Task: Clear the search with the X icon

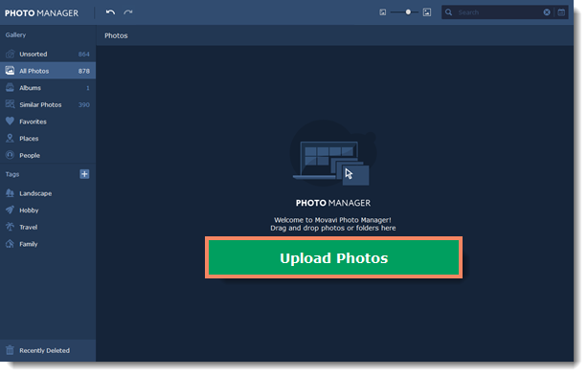Action: point(547,12)
